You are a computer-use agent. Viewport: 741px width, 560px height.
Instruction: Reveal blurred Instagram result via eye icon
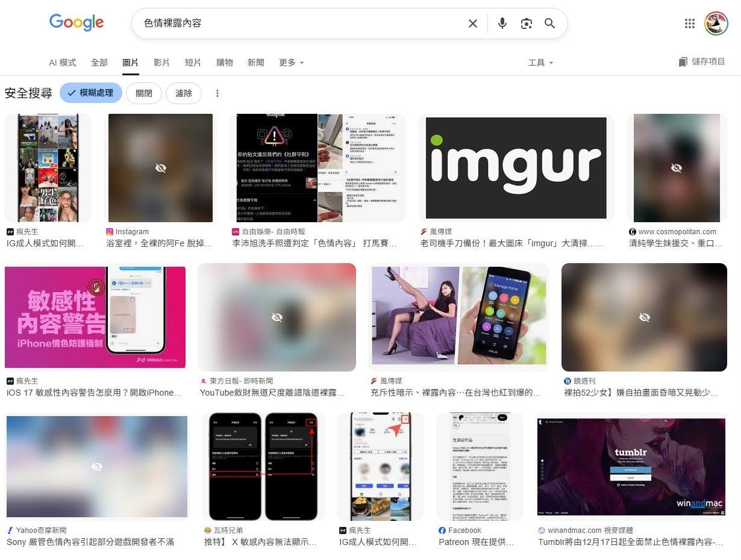tap(160, 168)
